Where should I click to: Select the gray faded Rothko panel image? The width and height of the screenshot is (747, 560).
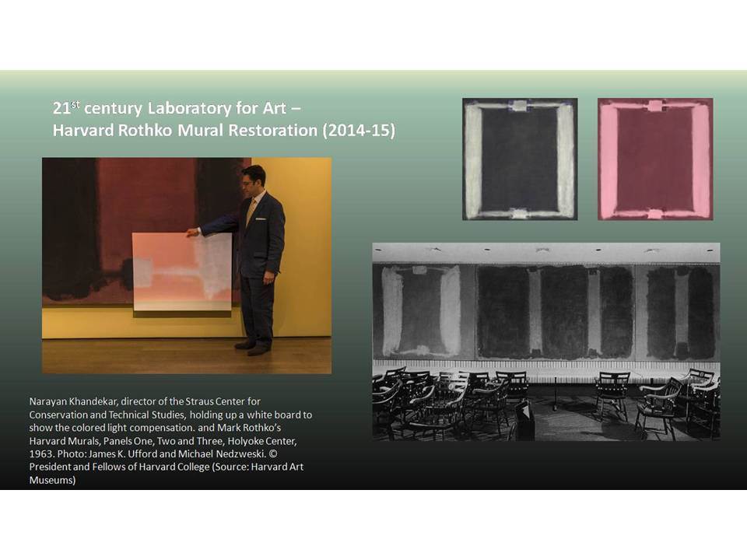coord(520,159)
